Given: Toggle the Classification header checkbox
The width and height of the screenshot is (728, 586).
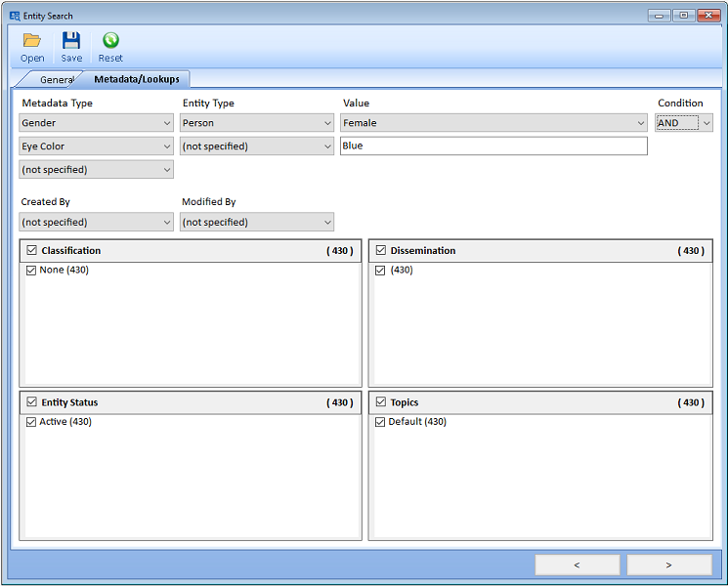Looking at the screenshot, I should point(31,250).
